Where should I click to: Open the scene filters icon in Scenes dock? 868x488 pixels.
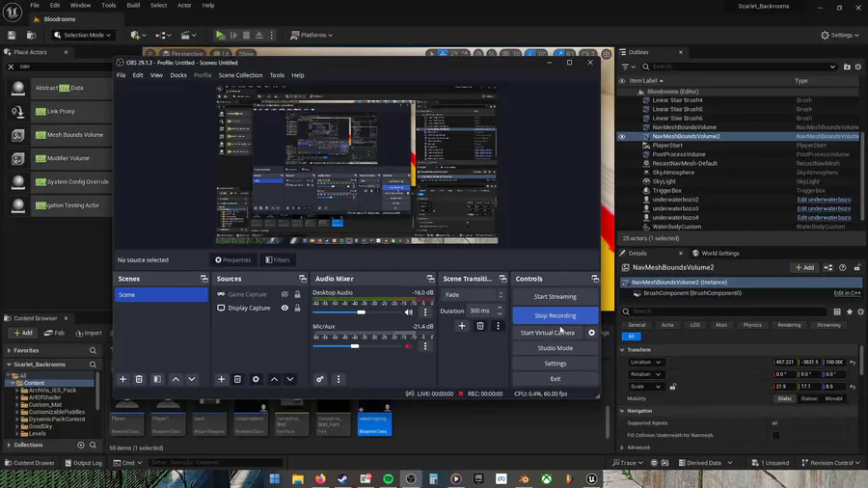coord(157,379)
